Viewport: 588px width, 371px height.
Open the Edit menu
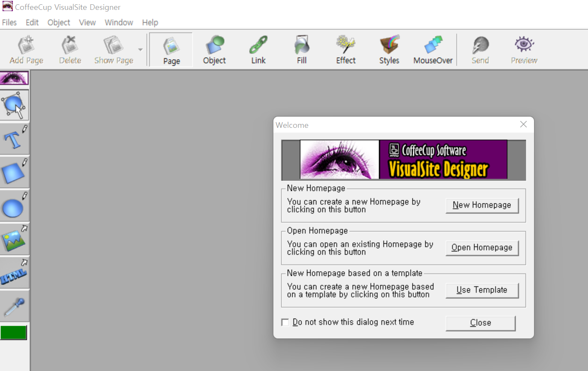(32, 22)
